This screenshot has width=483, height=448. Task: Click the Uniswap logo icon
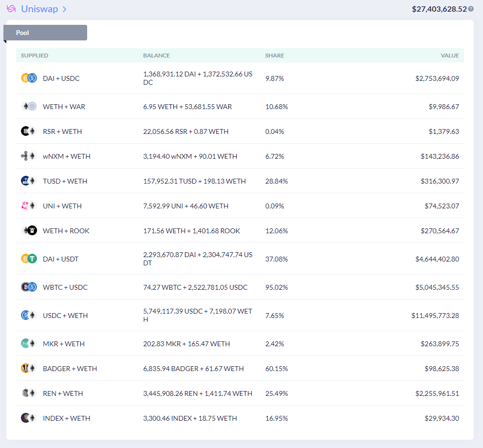click(11, 9)
